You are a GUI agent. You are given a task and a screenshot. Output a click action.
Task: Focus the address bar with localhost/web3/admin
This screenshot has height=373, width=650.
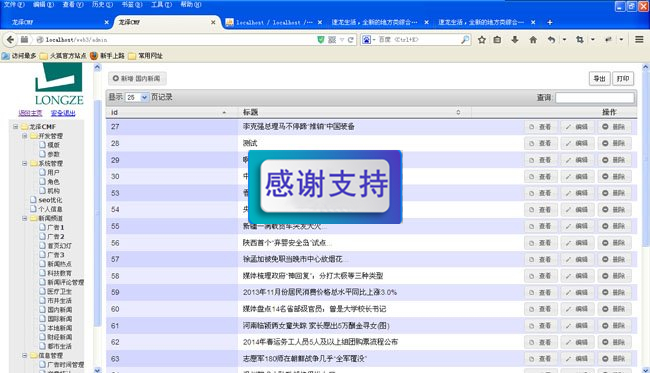(178, 40)
